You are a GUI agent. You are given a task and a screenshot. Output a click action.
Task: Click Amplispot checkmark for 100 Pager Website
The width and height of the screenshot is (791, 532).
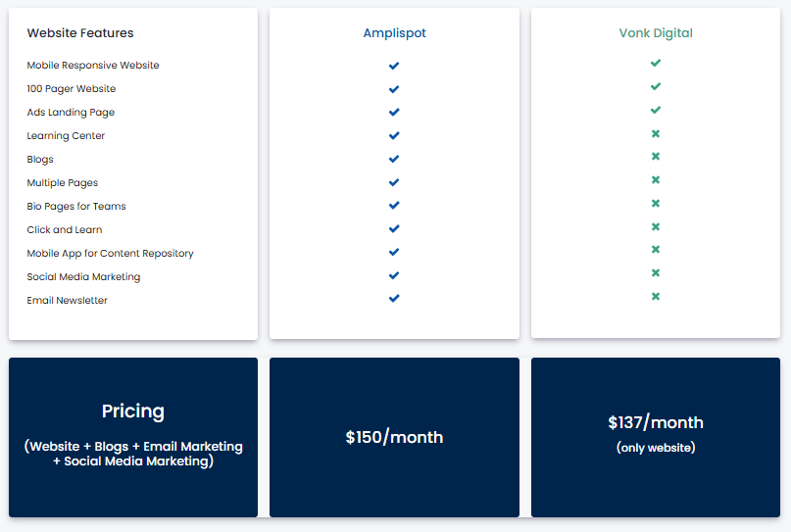coord(394,89)
